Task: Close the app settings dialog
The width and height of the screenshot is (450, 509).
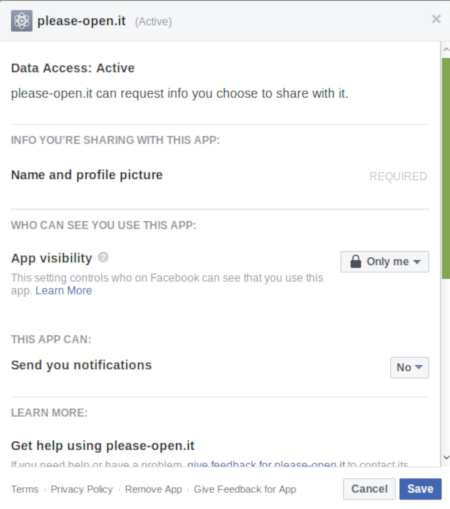Action: (x=436, y=19)
